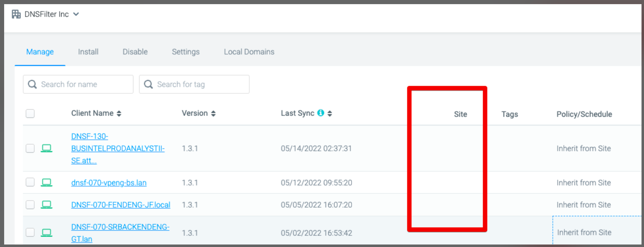
Task: Click Inherit from Site for DNSF-070-FENDENG-JF.local
Action: pos(584,205)
